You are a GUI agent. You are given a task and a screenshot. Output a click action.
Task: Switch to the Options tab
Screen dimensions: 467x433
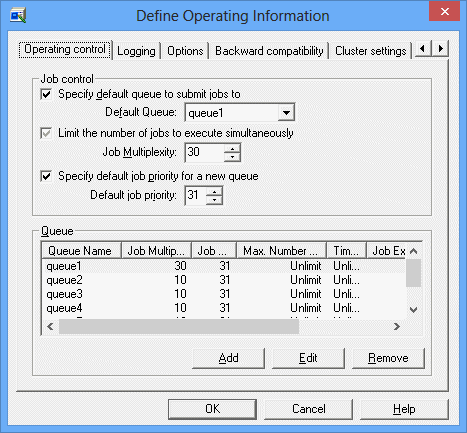[x=185, y=51]
